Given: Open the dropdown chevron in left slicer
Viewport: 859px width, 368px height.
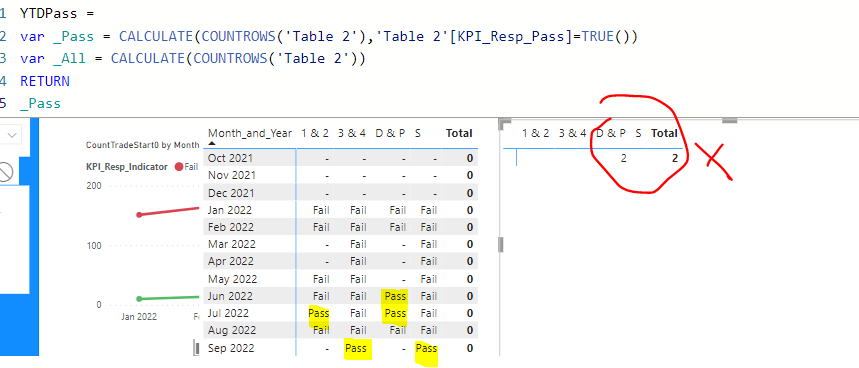Looking at the screenshot, I should click(x=12, y=134).
